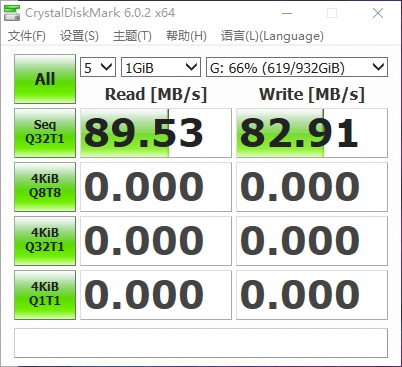Click the Seq write result 82.91
The image size is (402, 367).
pos(312,133)
